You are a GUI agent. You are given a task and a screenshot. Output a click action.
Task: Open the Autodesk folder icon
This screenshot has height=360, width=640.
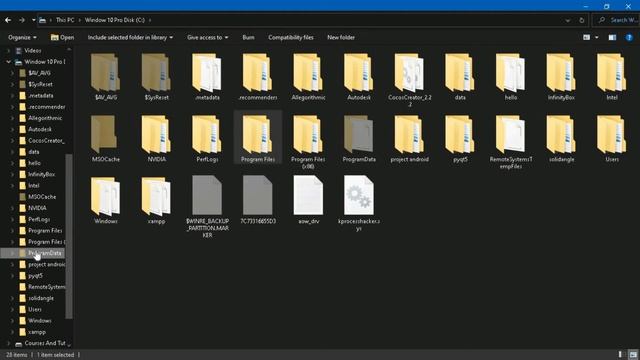coord(359,73)
